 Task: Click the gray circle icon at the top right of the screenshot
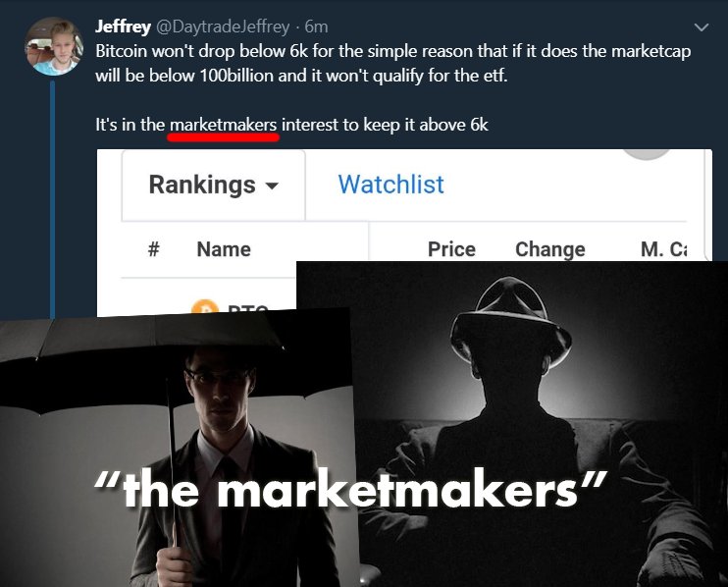(647, 154)
